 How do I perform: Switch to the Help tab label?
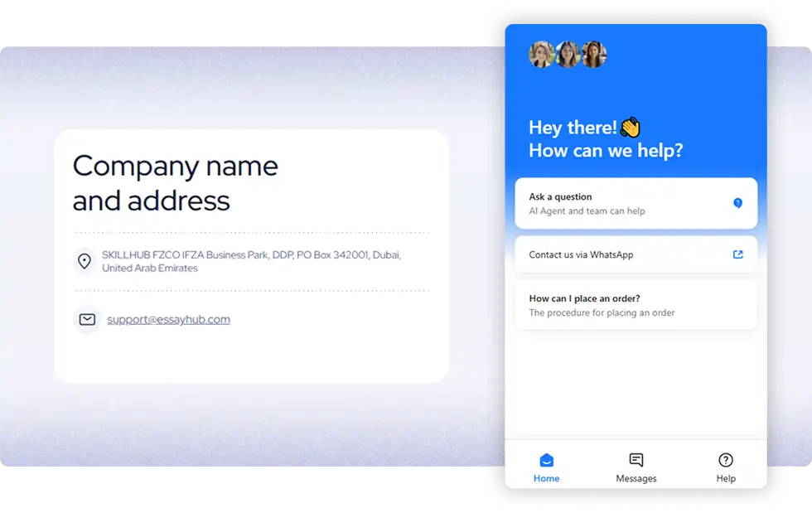726,478
